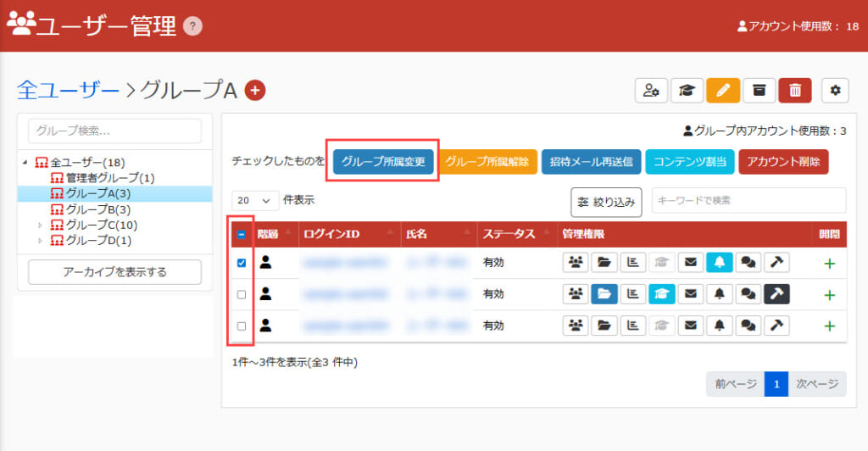Click the archive box toolbar icon

click(x=759, y=91)
